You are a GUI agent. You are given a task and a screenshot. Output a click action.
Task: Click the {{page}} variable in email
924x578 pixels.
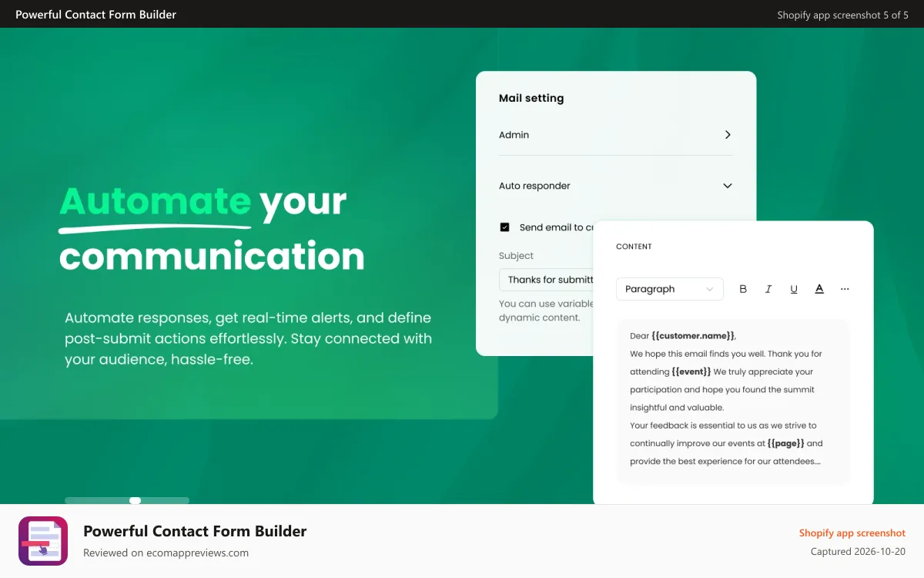pos(785,443)
